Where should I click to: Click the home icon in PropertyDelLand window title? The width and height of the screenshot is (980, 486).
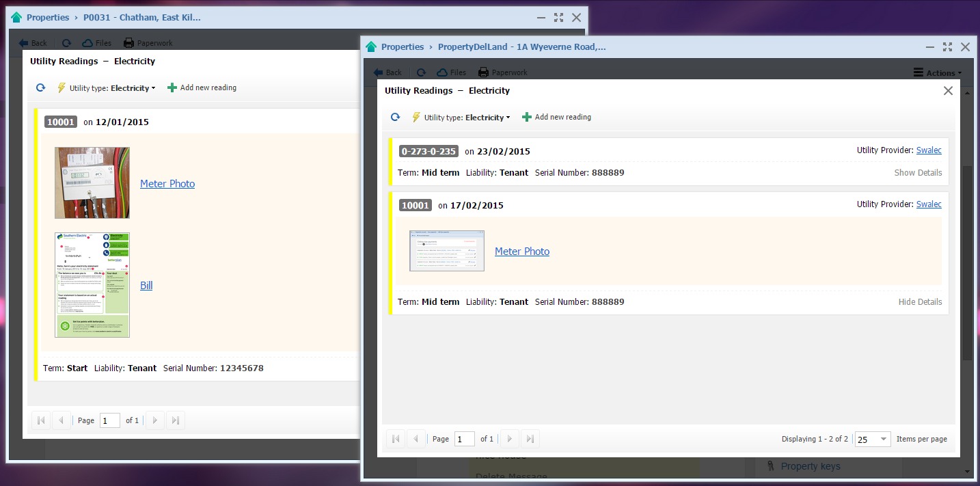(371, 47)
